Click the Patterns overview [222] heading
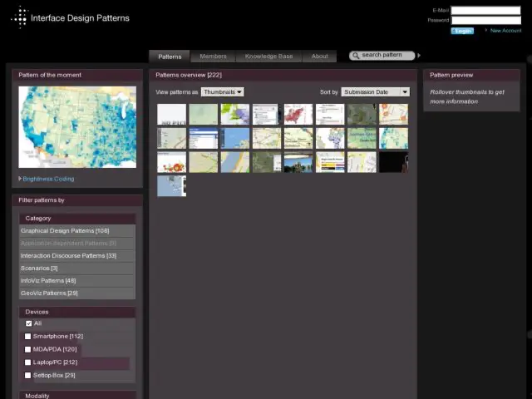 189,75
